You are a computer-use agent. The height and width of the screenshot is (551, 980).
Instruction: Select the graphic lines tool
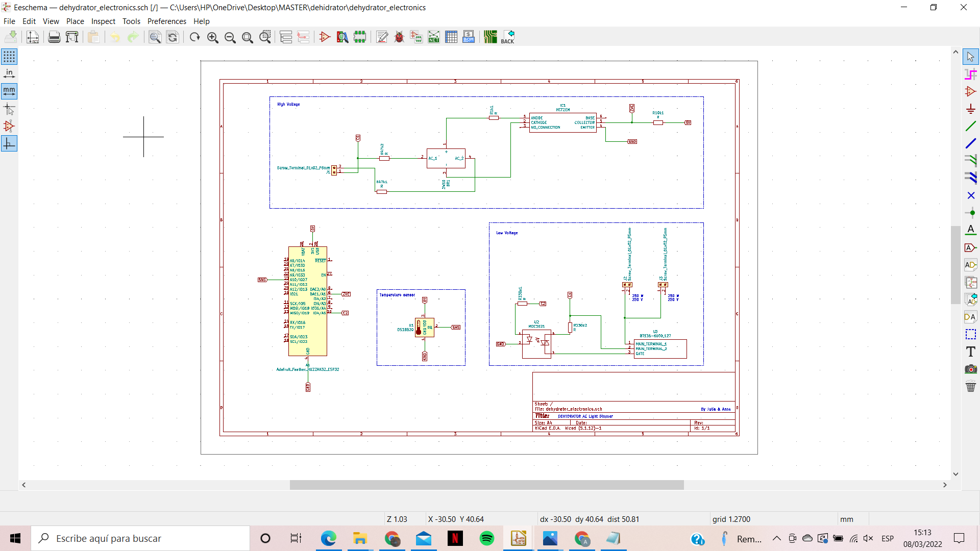click(971, 334)
